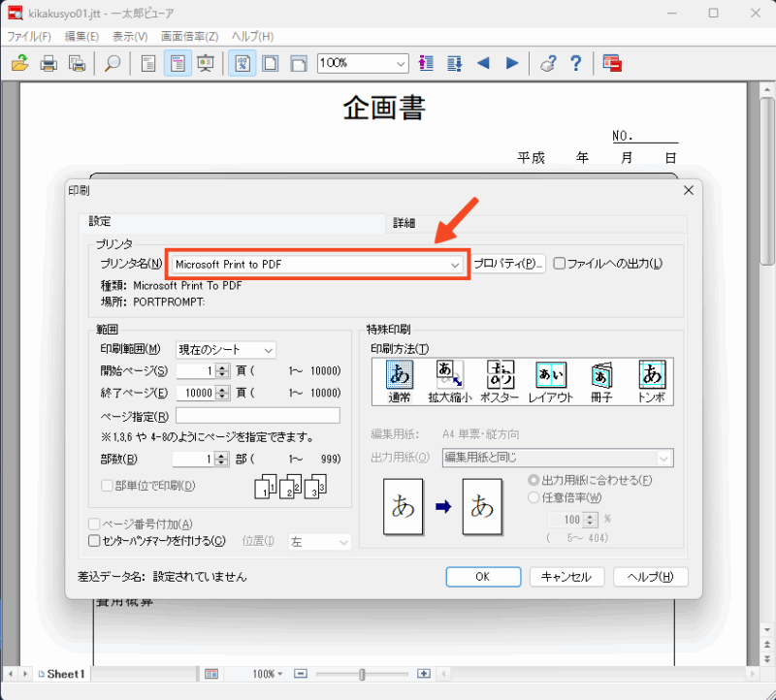The image size is (776, 700).
Task: Enable the ファイルへの出力 checkbox
Action: 559,264
